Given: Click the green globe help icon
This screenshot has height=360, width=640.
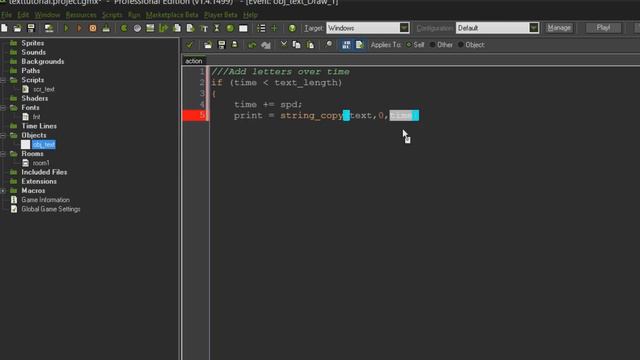Looking at the screenshot, I should [292, 28].
